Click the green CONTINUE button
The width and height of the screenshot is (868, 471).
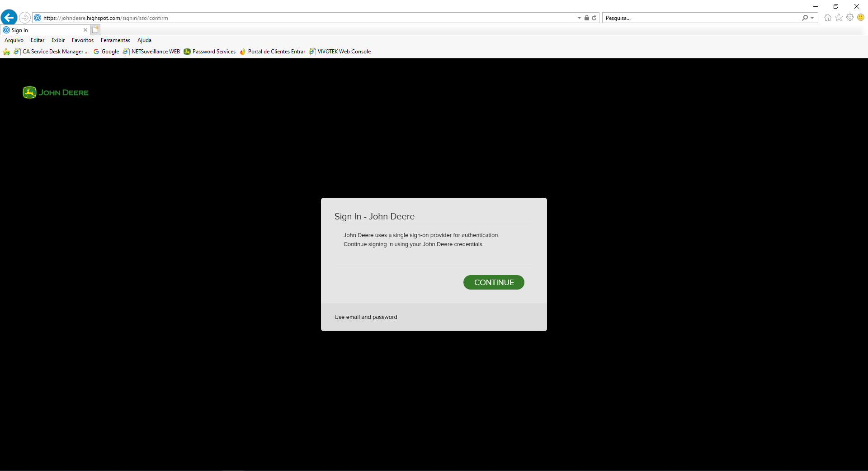pos(494,282)
